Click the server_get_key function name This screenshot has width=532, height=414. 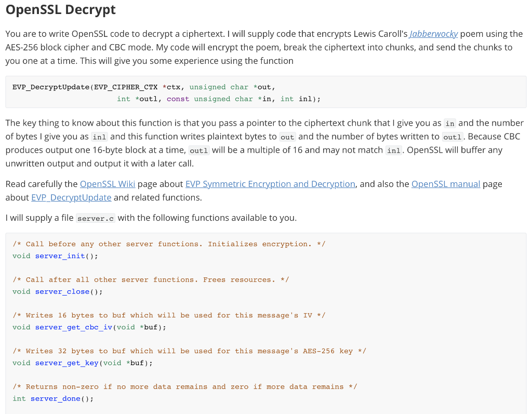[66, 363]
